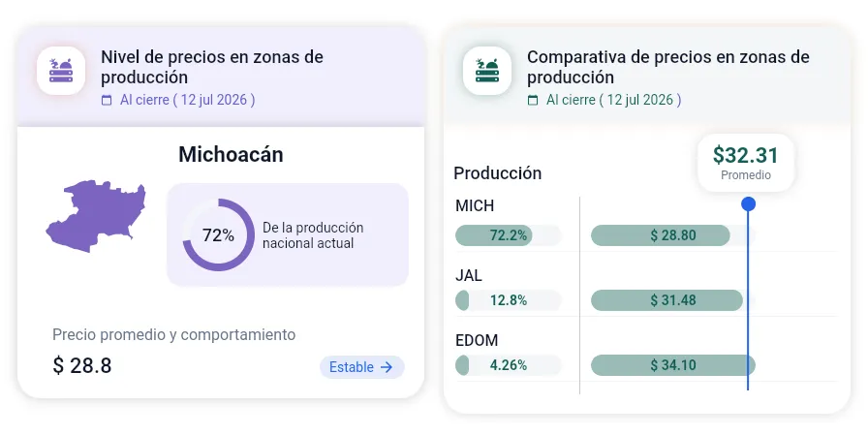The width and height of the screenshot is (868, 435).
Task: Click calendar icon in green card header
Action: pos(533,100)
